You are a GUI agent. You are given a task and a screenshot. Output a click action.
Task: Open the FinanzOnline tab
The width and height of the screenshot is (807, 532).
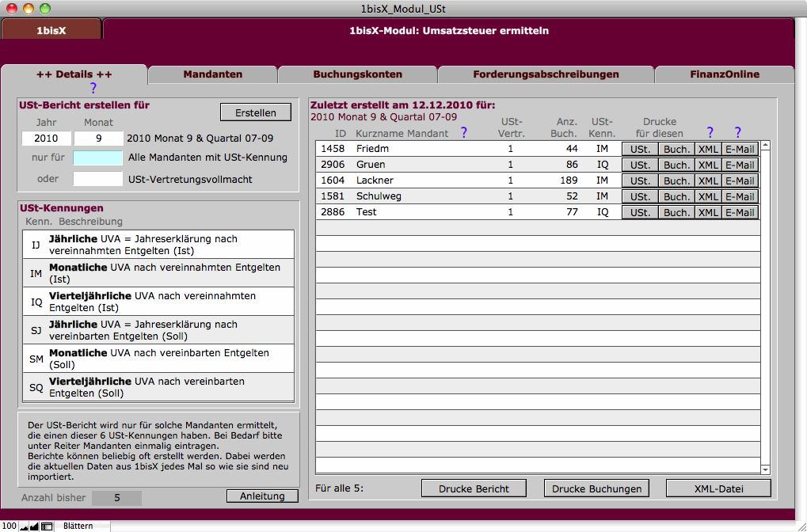[724, 74]
